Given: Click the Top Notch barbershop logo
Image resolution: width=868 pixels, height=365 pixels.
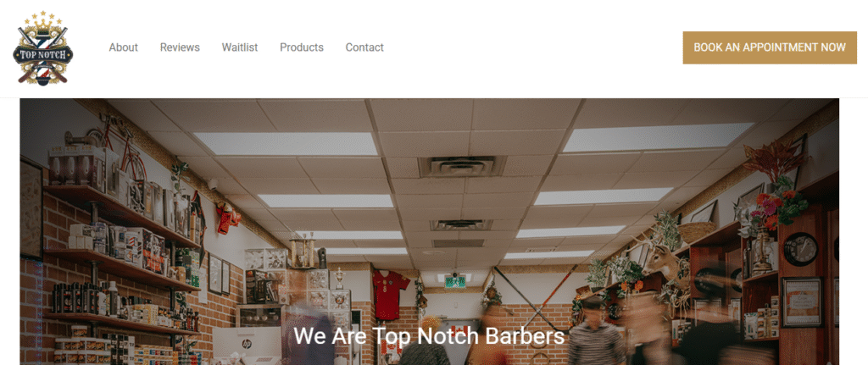Looking at the screenshot, I should click(x=42, y=47).
